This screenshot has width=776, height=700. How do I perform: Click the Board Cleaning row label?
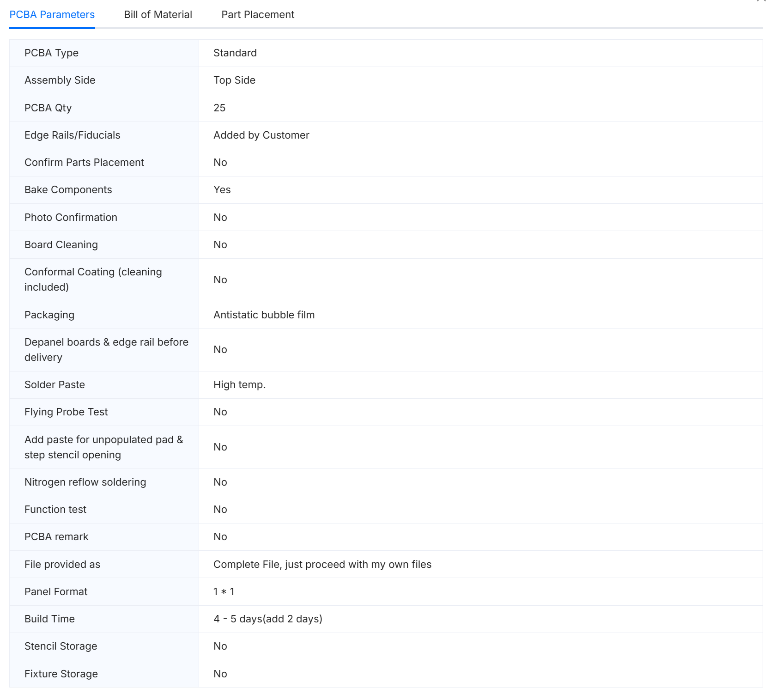point(61,245)
